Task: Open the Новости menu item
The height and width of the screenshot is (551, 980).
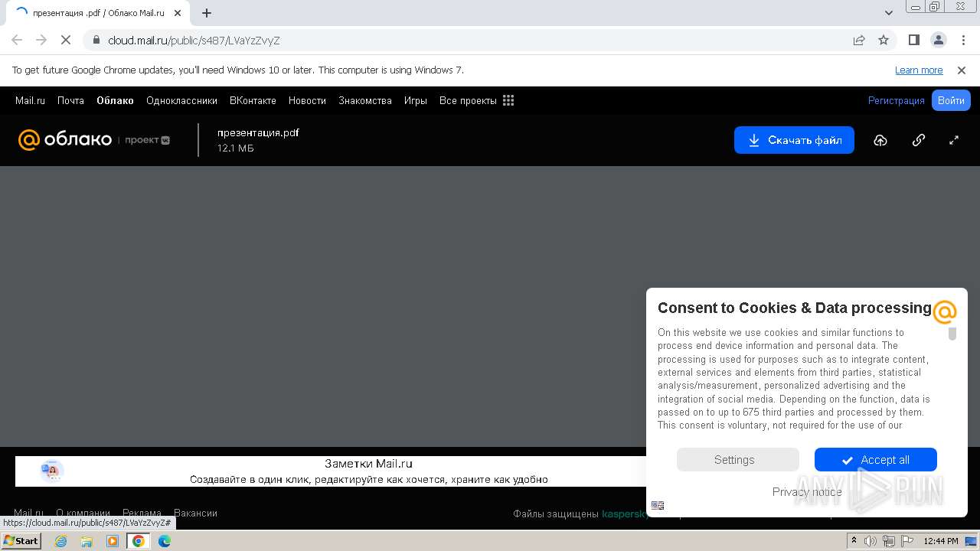Action: click(x=307, y=100)
